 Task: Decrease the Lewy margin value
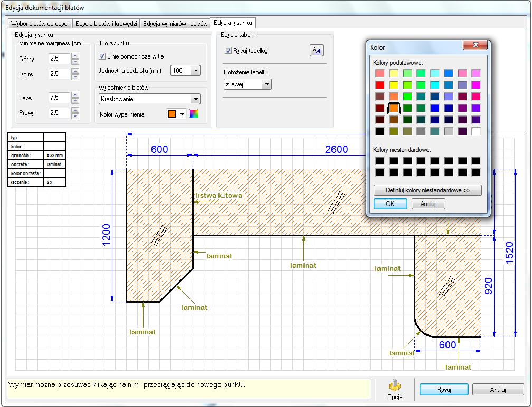click(75, 101)
